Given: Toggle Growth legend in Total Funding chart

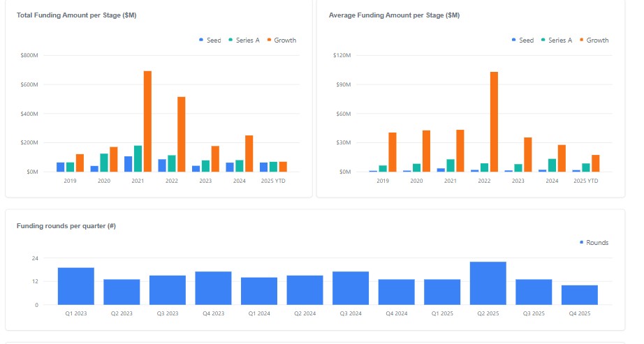Looking at the screenshot, I should 281,40.
